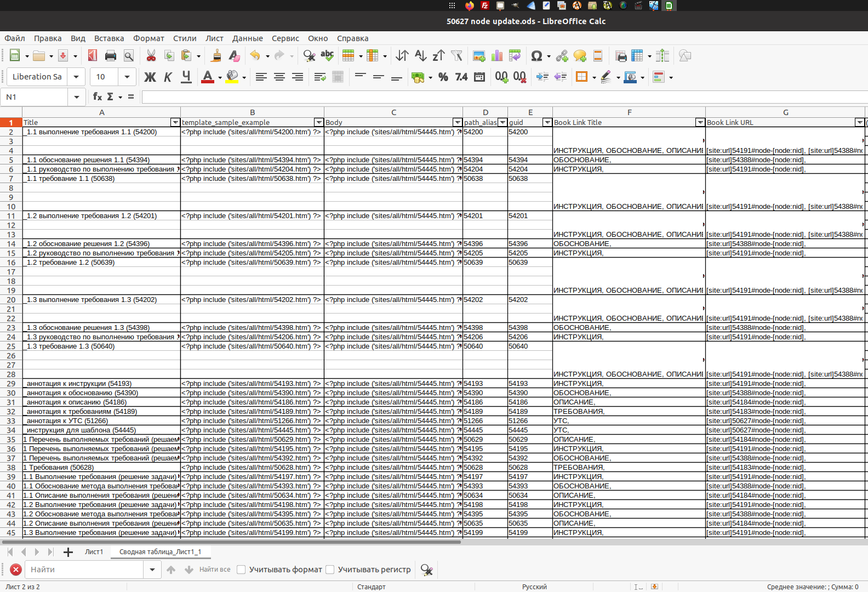868x592 pixels.
Task: Close the find toolbar
Action: pos(16,570)
